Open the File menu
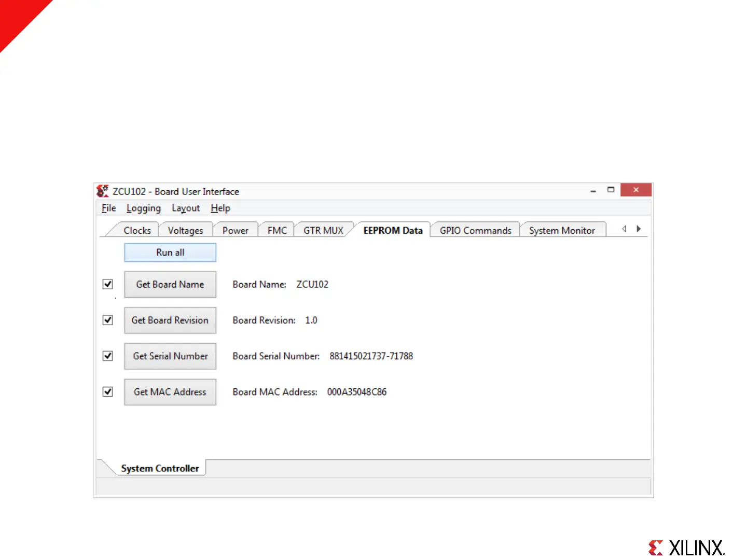This screenshot has height=560, width=747. point(109,208)
